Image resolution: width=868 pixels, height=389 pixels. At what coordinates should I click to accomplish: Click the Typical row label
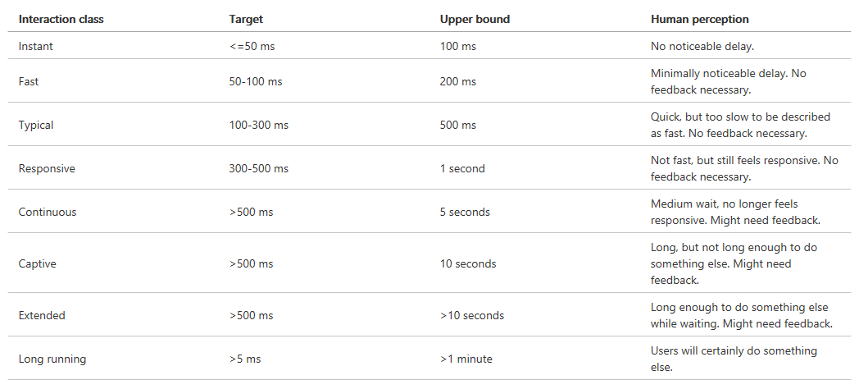(x=36, y=125)
